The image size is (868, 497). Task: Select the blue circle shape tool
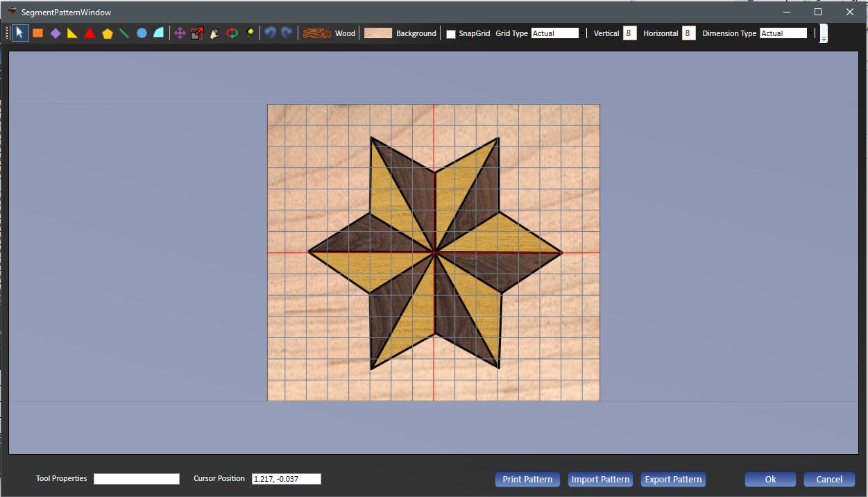point(142,33)
